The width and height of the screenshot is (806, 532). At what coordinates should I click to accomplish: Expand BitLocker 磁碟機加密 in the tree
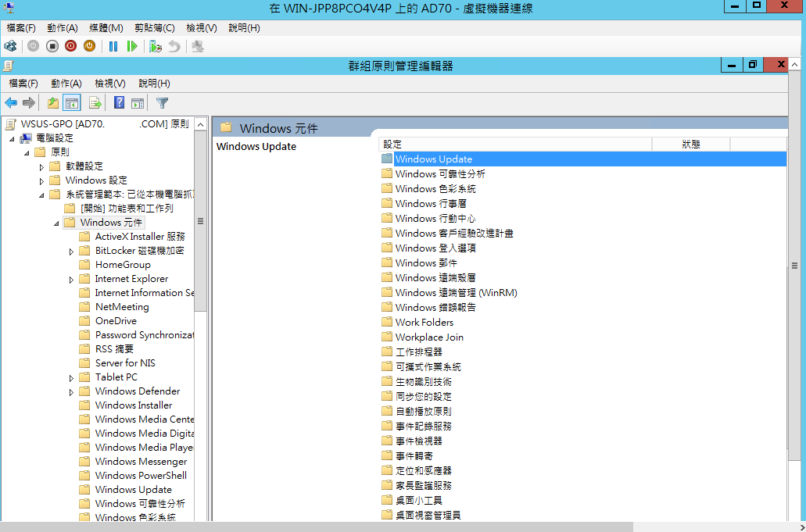[x=71, y=251]
